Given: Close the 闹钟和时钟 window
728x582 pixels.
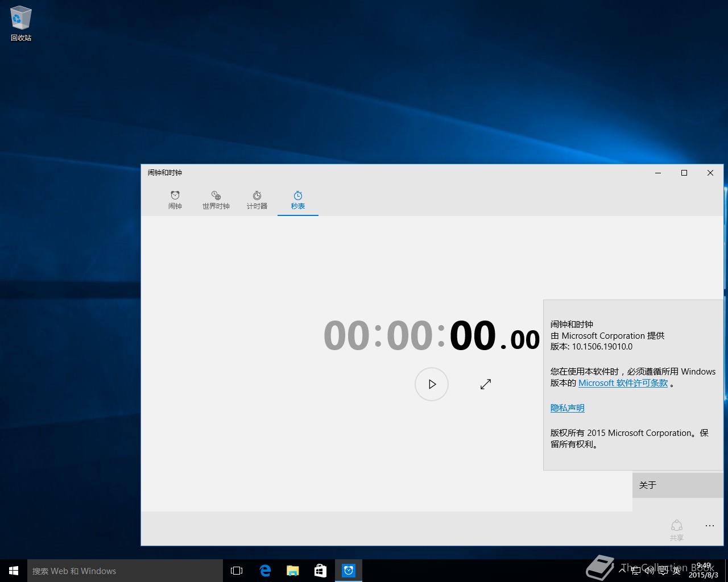Looking at the screenshot, I should coord(710,173).
